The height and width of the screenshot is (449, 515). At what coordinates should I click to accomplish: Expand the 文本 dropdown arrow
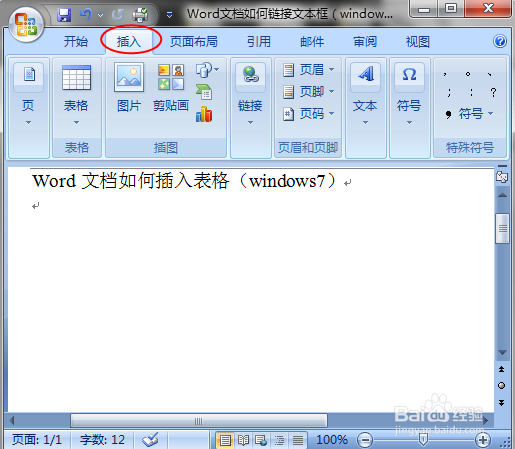(x=365, y=122)
